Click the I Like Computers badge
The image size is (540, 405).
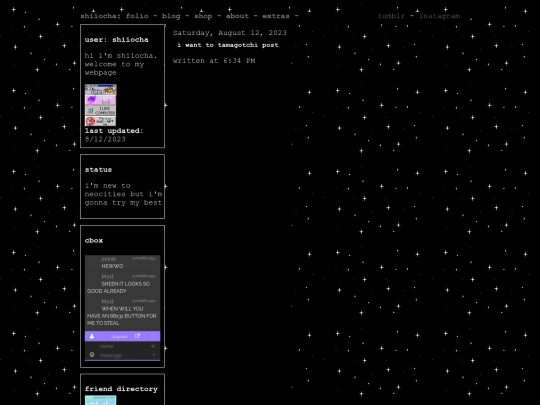[101, 111]
